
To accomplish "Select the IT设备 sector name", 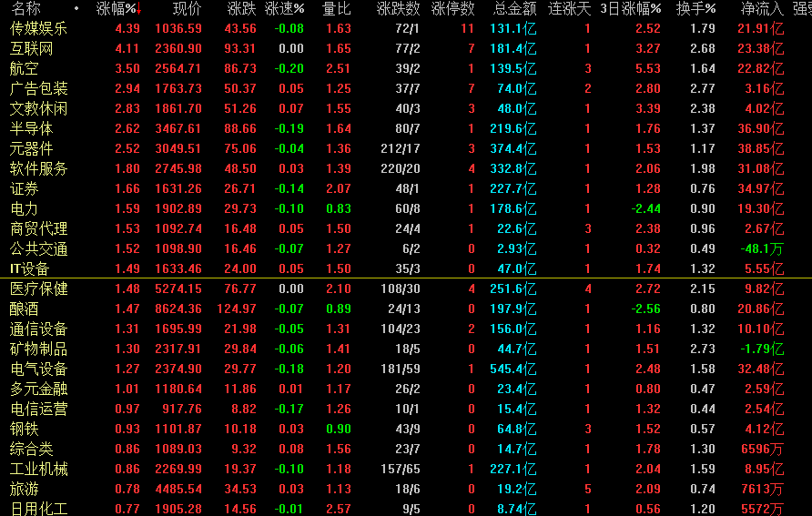I will pyautogui.click(x=29, y=268).
